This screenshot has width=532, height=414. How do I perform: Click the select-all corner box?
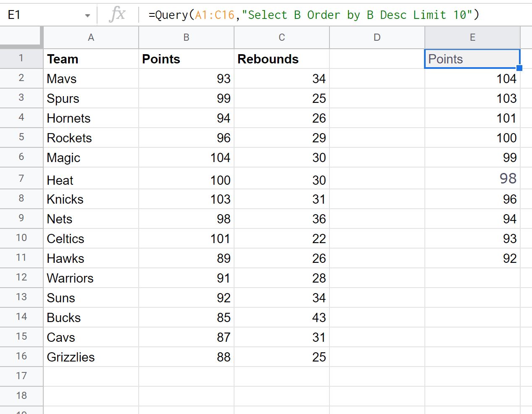tap(21, 37)
